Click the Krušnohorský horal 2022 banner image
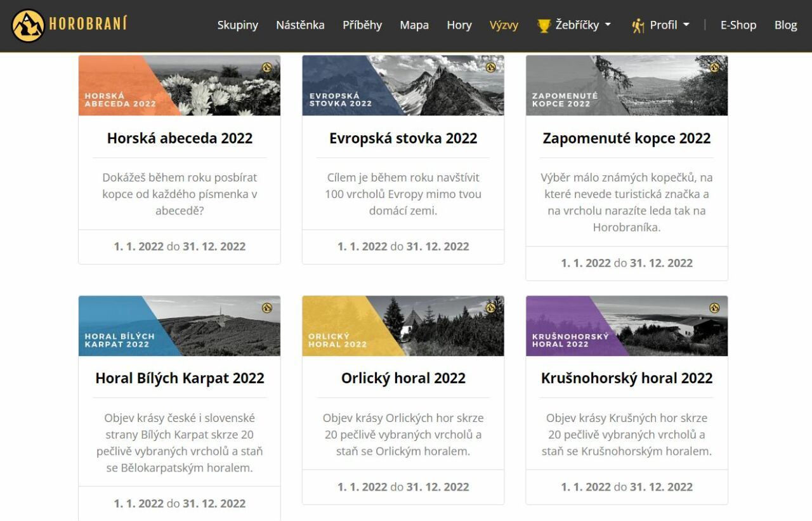The image size is (812, 521). [626, 326]
